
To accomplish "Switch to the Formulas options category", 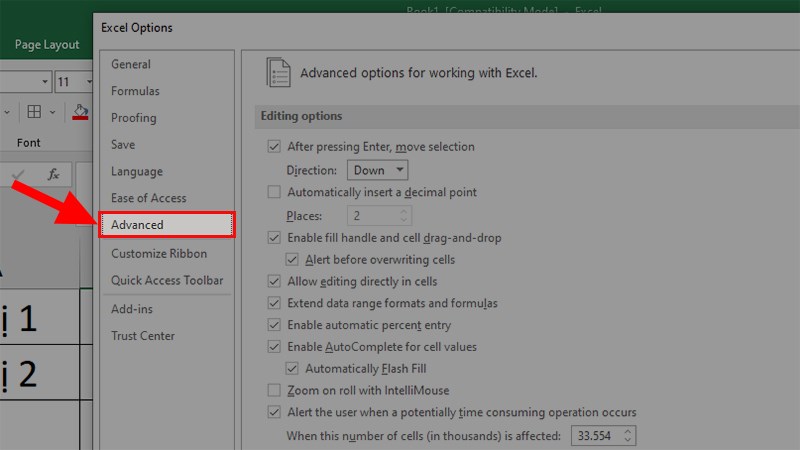I will tap(135, 91).
